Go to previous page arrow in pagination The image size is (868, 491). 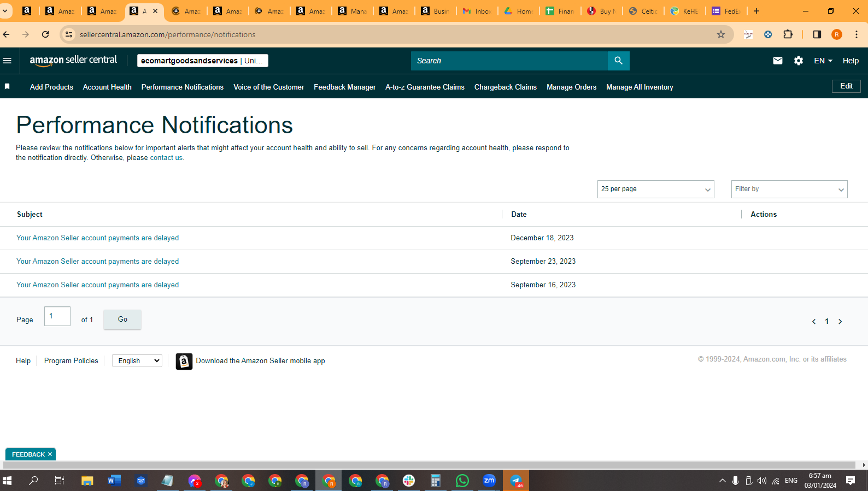814,322
